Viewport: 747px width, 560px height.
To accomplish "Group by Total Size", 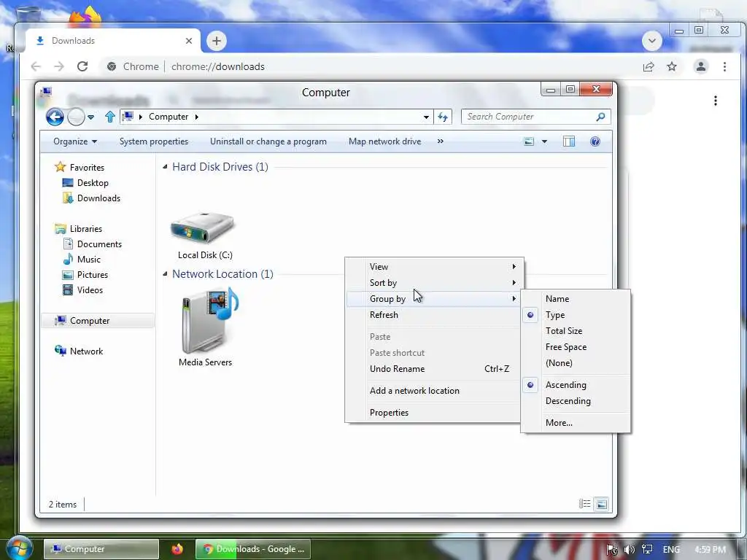I will 576,331.
